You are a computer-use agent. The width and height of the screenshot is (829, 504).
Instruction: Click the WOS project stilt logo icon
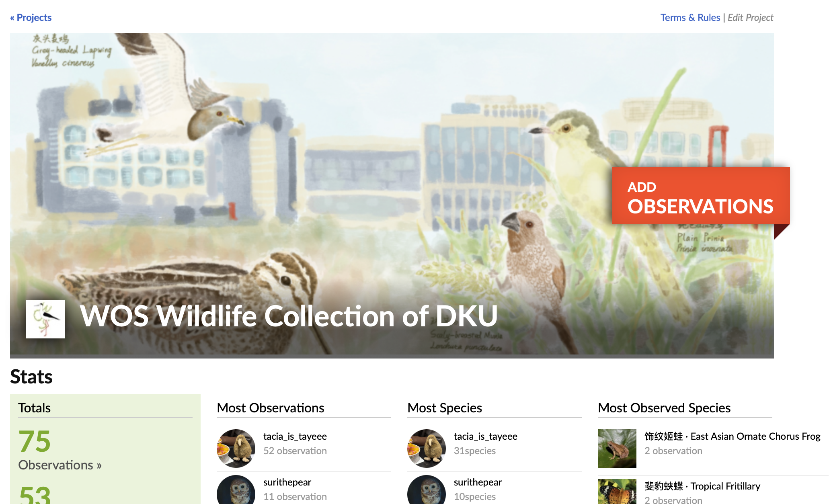[45, 319]
